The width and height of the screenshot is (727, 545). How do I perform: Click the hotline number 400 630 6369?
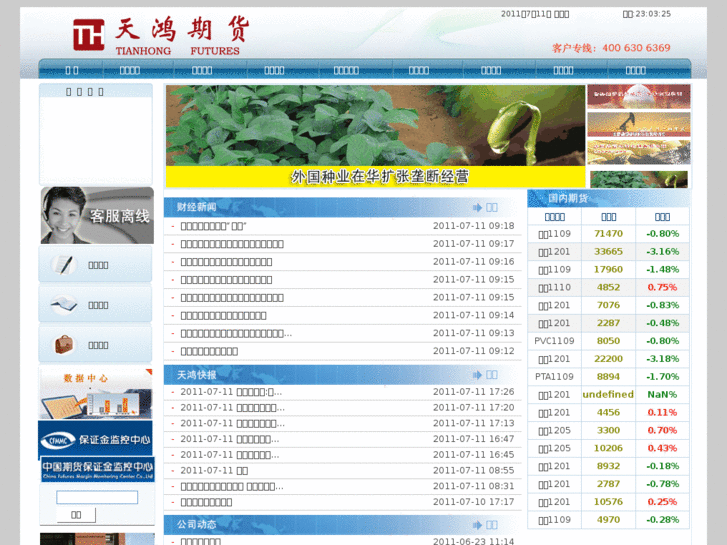tap(636, 48)
